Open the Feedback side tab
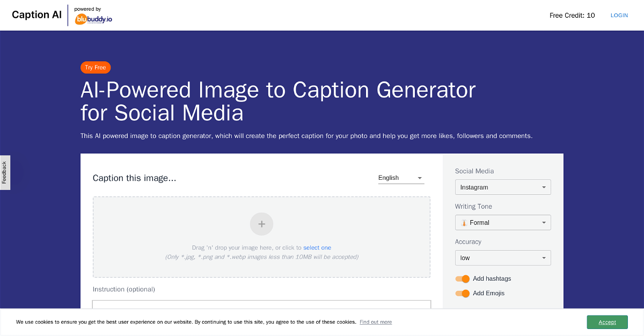The width and height of the screenshot is (644, 336). (4, 172)
